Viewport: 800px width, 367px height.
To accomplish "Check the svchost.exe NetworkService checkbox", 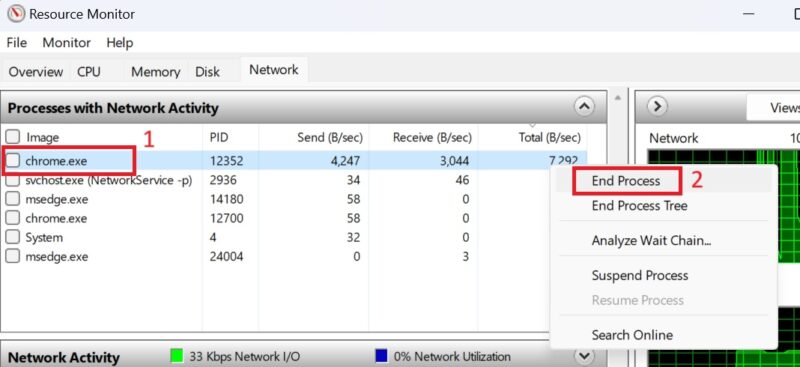I will tap(13, 180).
